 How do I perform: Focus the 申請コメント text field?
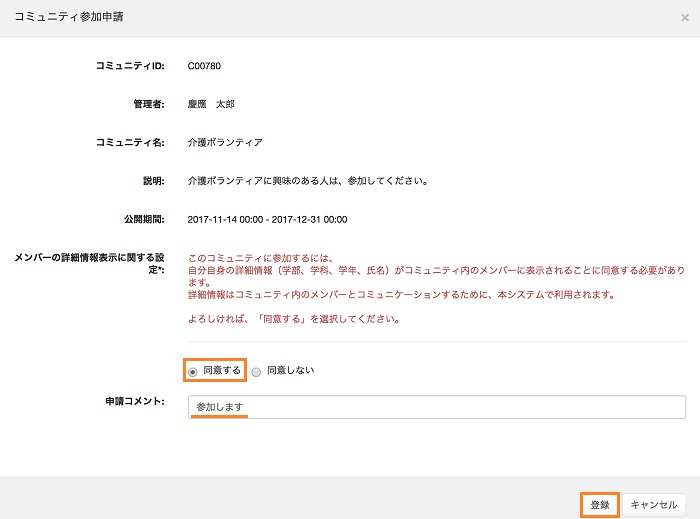point(436,407)
